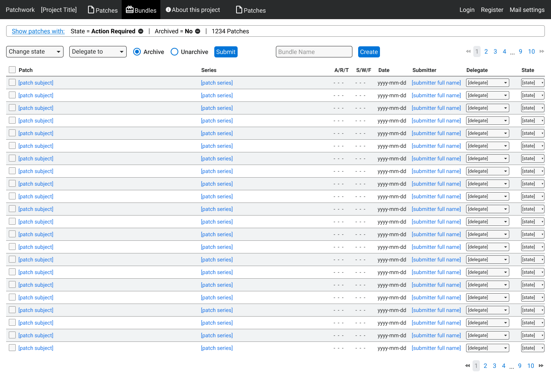Expand the Delegate to dropdown
This screenshot has width=551, height=392.
pyautogui.click(x=98, y=52)
